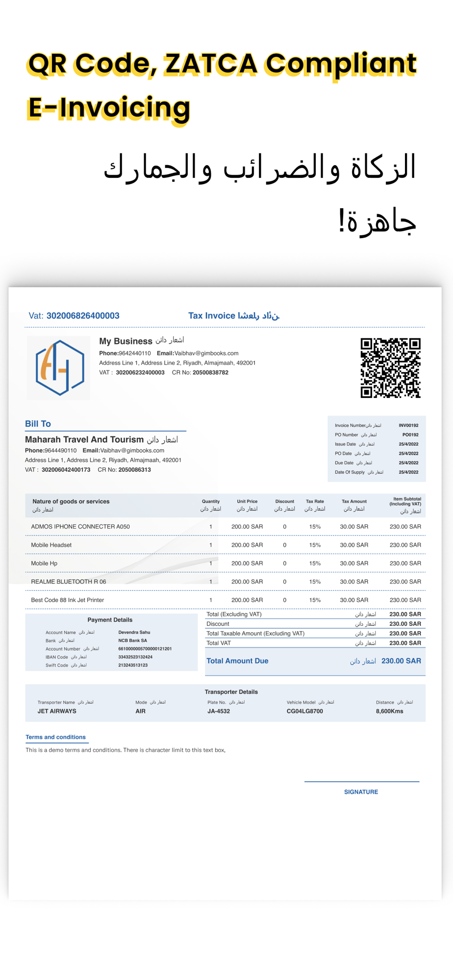Select the 'Mobile Hp' item row
453x980 pixels.
tap(226, 563)
